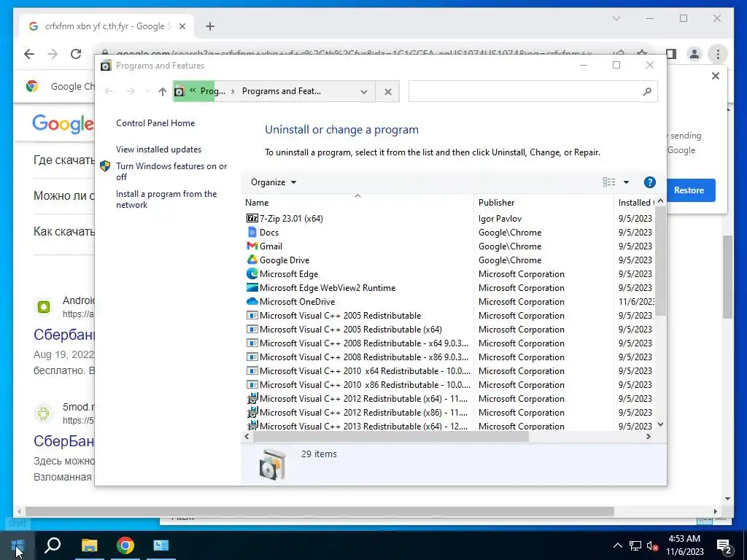The width and height of the screenshot is (747, 560).
Task: Click Programs and Features search field
Action: pos(533,91)
